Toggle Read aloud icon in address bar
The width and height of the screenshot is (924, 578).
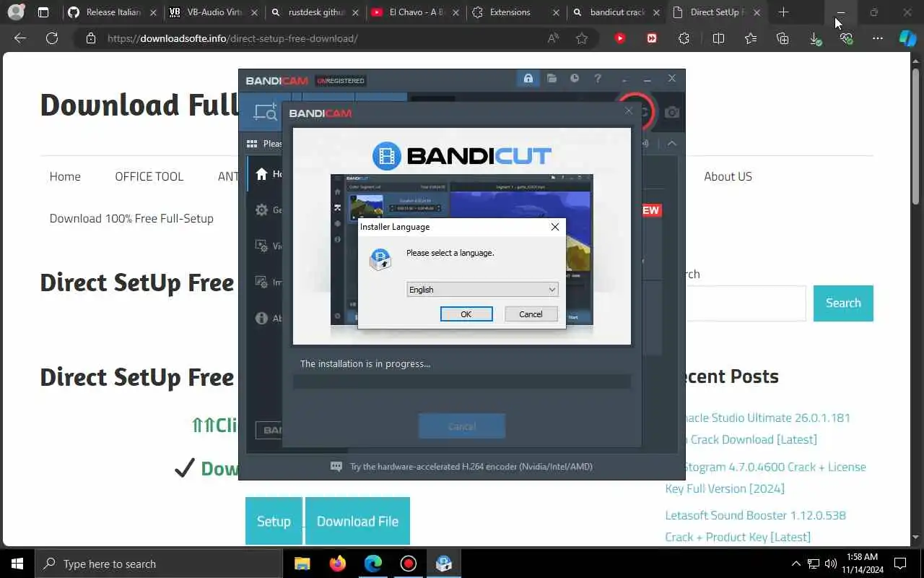tap(553, 38)
